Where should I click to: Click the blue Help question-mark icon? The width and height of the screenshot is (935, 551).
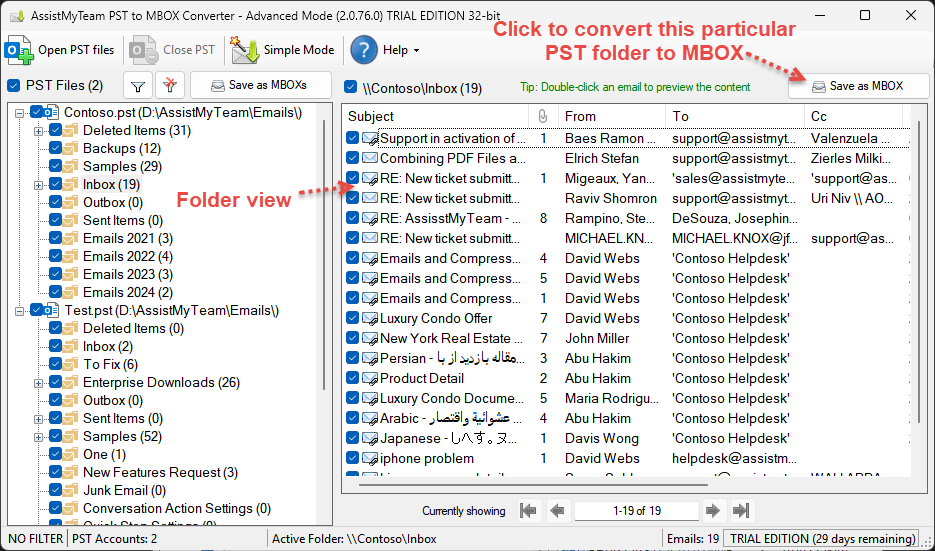point(364,50)
